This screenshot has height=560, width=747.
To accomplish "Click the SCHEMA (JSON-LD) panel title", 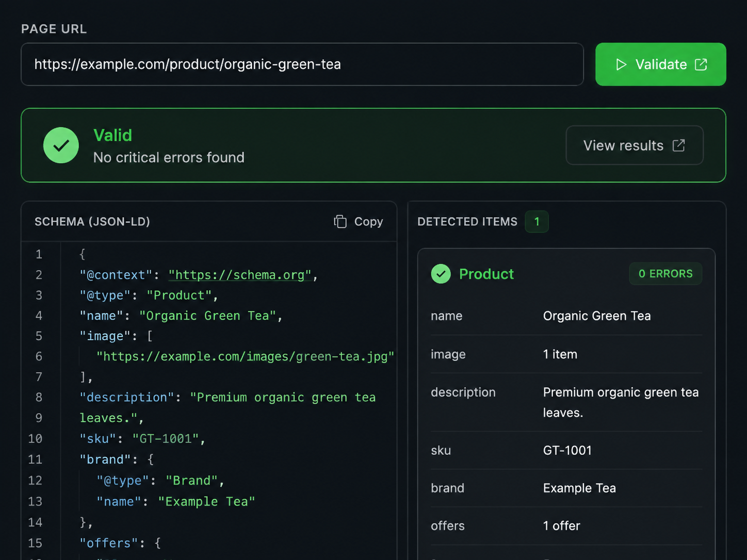I will coord(92,222).
